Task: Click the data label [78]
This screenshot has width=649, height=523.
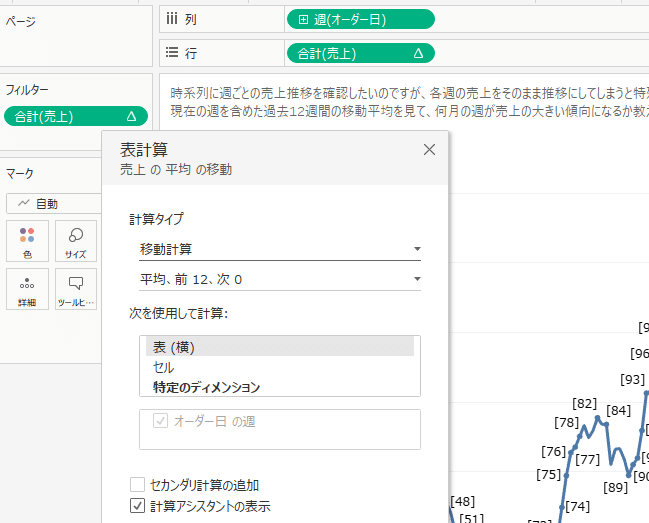Action: (567, 422)
